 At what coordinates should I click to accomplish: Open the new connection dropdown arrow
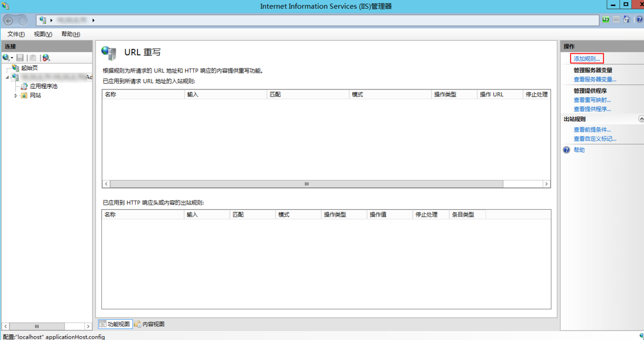coord(12,58)
